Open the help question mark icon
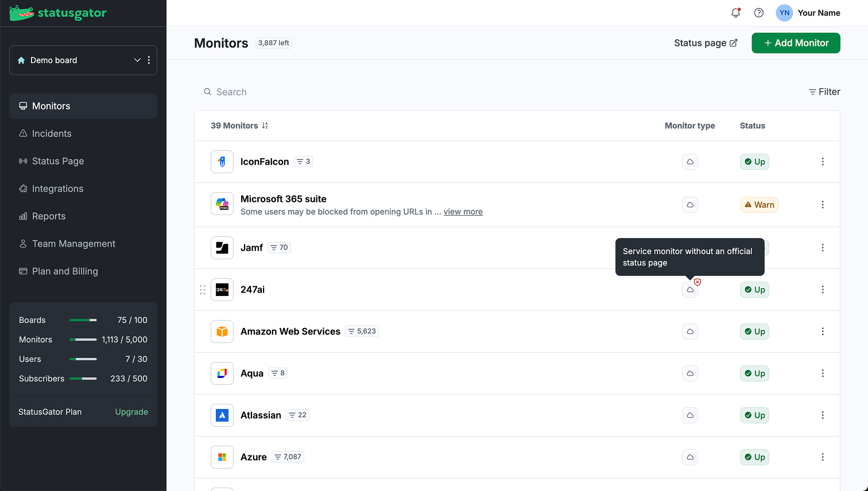The width and height of the screenshot is (868, 491). (759, 13)
